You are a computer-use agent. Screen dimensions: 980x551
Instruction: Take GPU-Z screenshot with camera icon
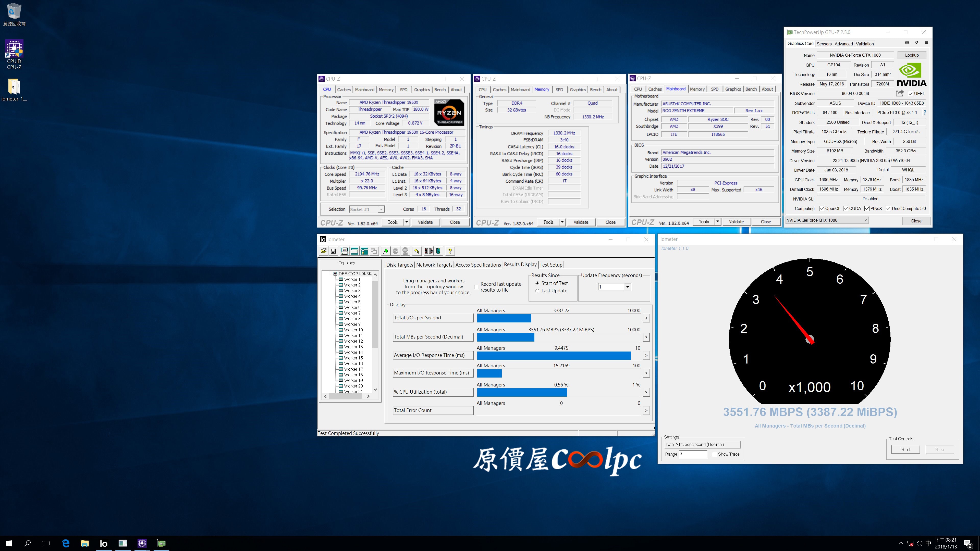907,42
